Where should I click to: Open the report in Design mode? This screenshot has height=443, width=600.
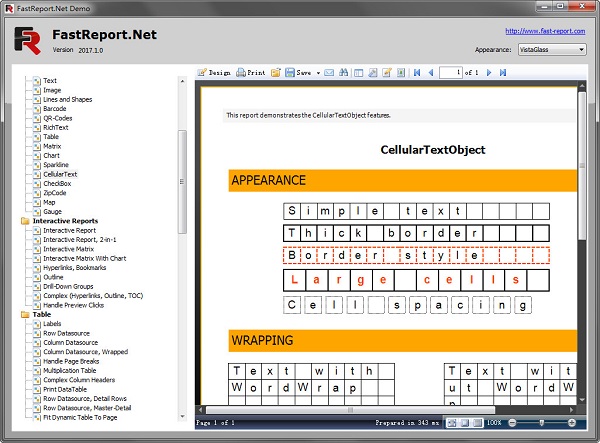(x=214, y=72)
